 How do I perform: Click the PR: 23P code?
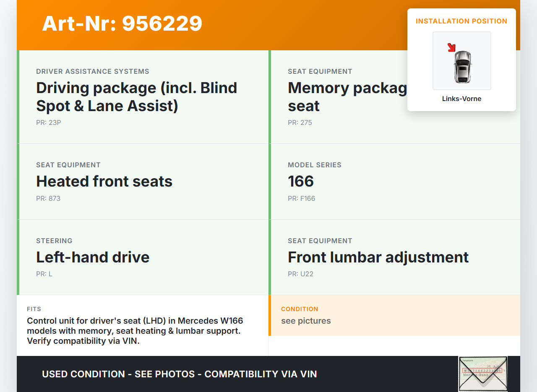[49, 123]
